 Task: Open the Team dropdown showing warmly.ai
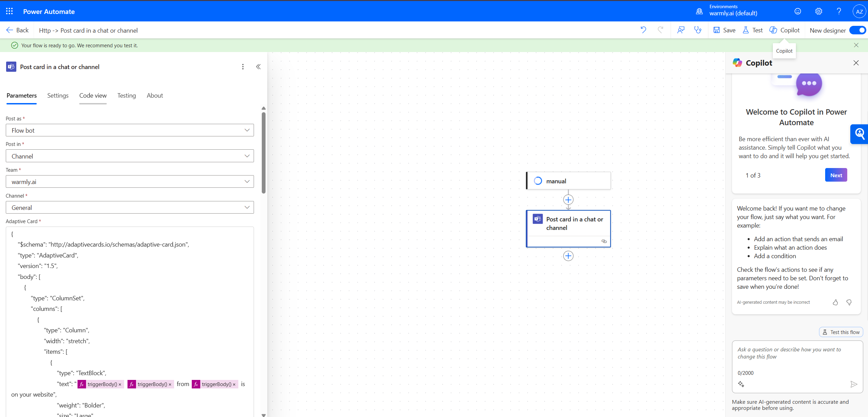click(x=130, y=182)
